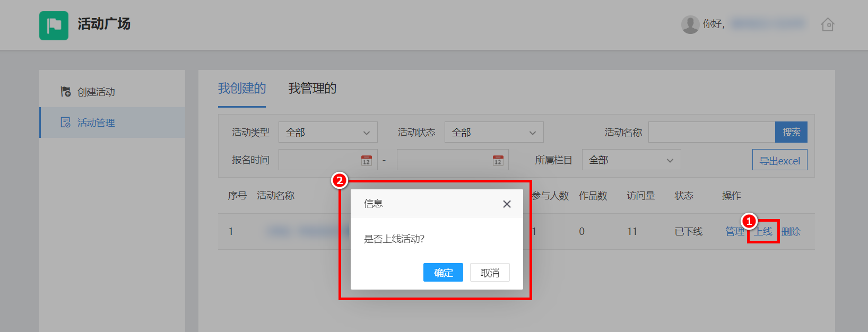Click the 导出excel button

pos(779,160)
